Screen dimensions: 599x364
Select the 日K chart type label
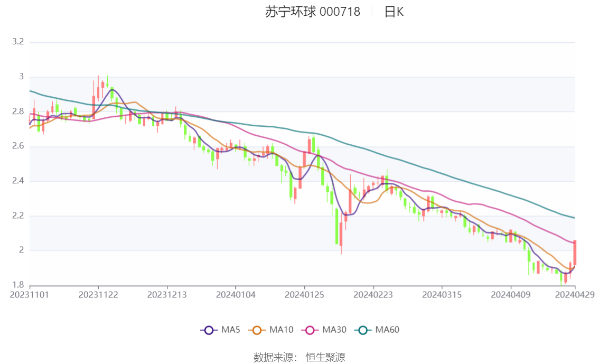tap(394, 12)
